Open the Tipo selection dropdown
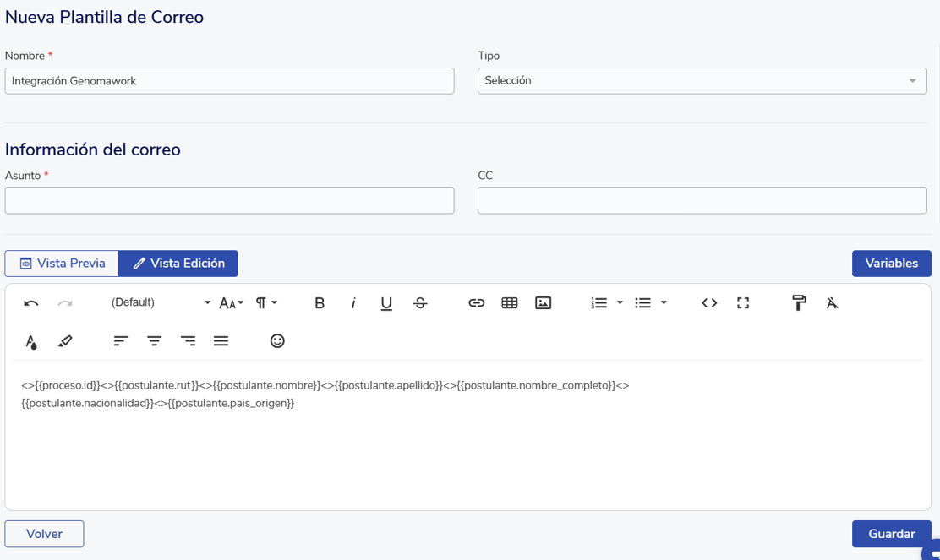 (x=702, y=81)
